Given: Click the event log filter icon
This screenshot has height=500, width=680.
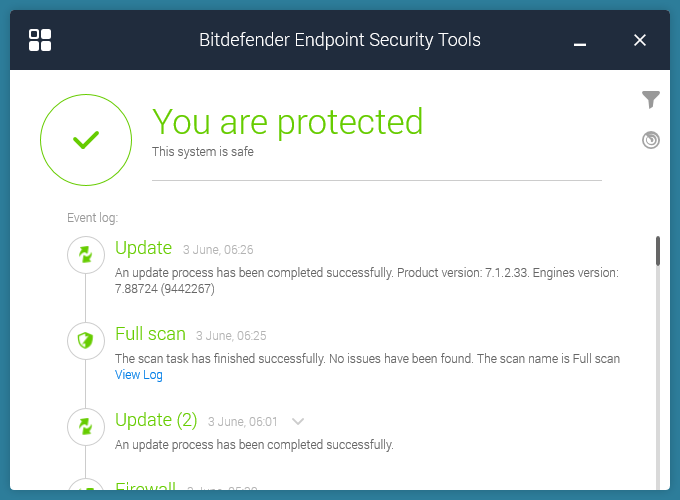Looking at the screenshot, I should click(x=651, y=99).
